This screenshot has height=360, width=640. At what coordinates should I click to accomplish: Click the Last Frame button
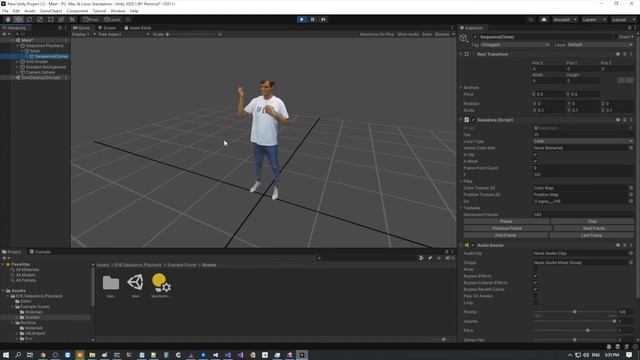591,236
